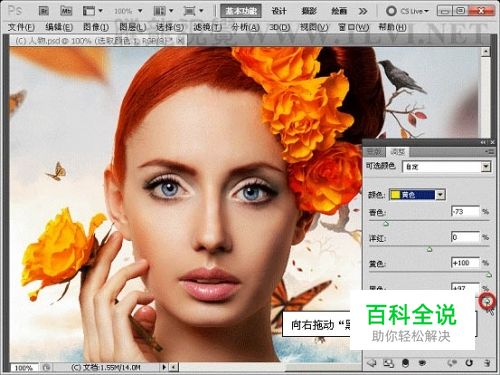Open the 颜色 dropdown showing 黄色
Screen dimensions: 500x375
pyautogui.click(x=417, y=195)
